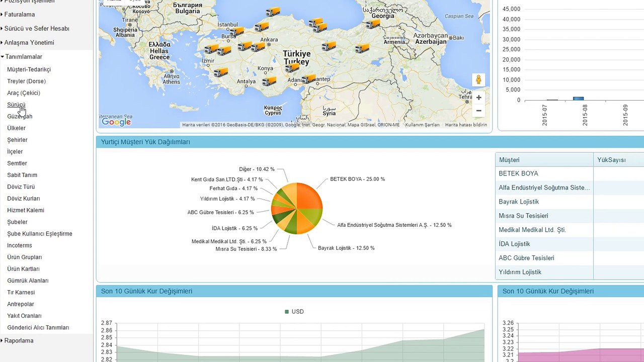Click the Alfa Endüstriyel Soğutma Sistemleri pie label

pos(394,225)
